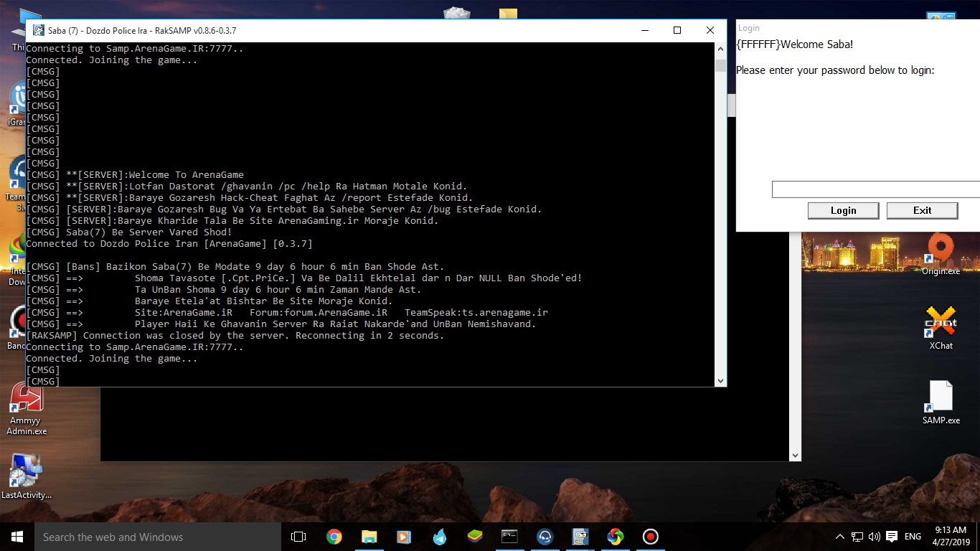Screen dimensions: 980x551
Task: Click the "{FFFFFF}Welcome Saba!" text
Action: coord(794,44)
